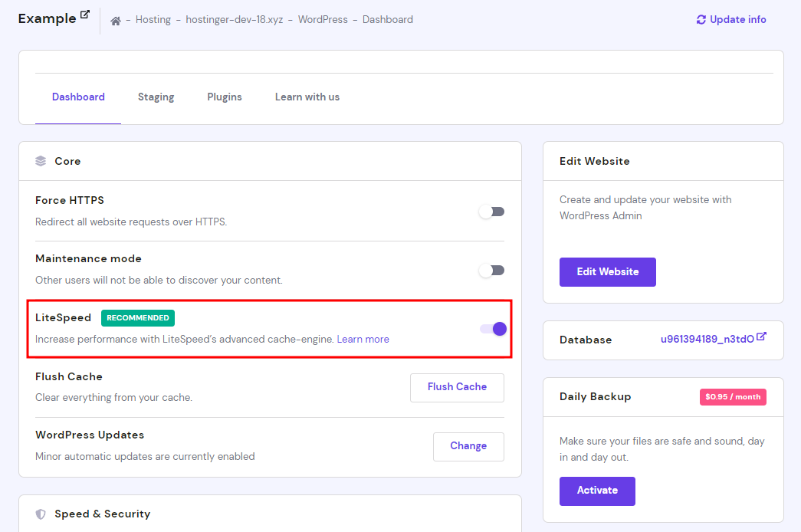This screenshot has width=801, height=532.
Task: Disable the LiteSpeed toggle
Action: [x=494, y=329]
